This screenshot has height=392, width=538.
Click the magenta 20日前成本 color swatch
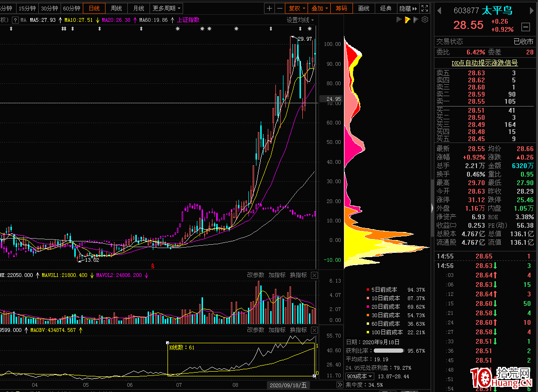tap(368, 307)
